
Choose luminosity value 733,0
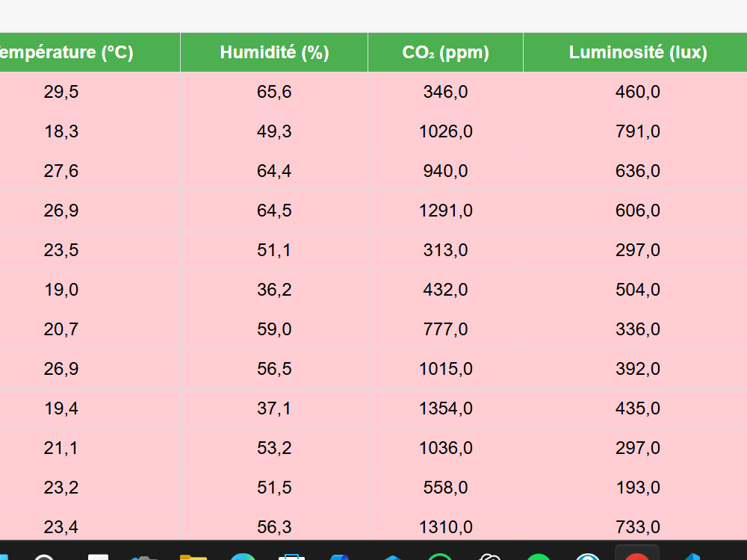click(x=638, y=526)
